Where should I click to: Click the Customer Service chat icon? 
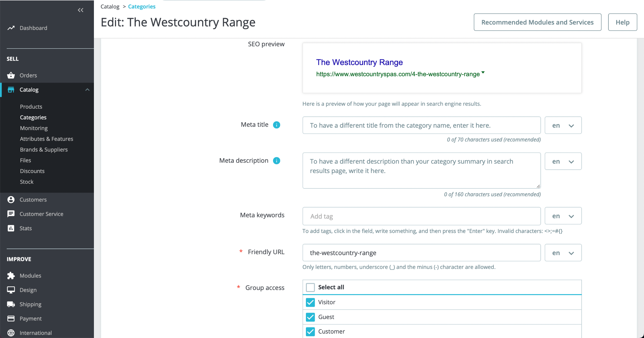pyautogui.click(x=11, y=214)
